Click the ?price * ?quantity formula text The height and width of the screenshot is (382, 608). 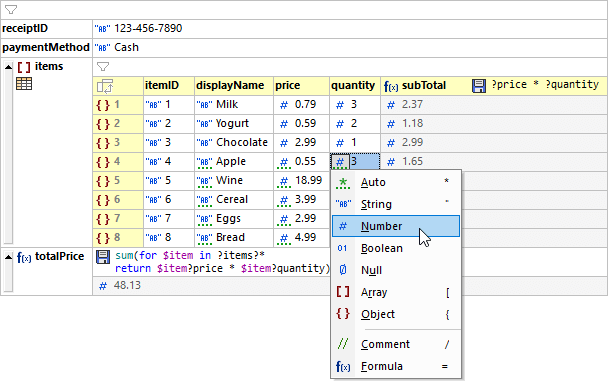click(545, 85)
